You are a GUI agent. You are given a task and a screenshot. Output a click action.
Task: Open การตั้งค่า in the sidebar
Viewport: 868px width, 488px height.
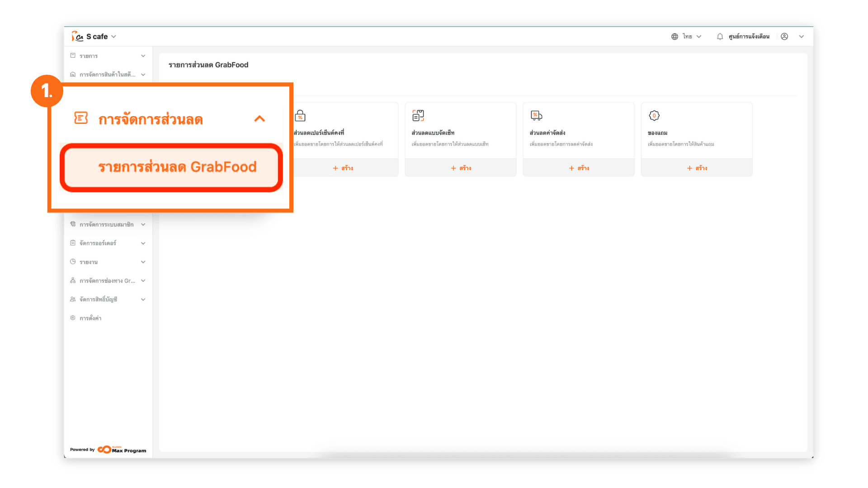(90, 318)
